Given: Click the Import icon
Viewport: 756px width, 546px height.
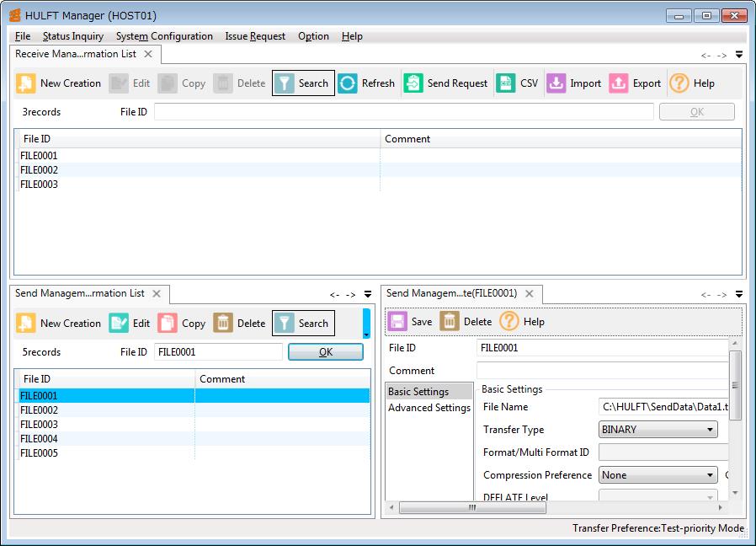Looking at the screenshot, I should pos(556,83).
